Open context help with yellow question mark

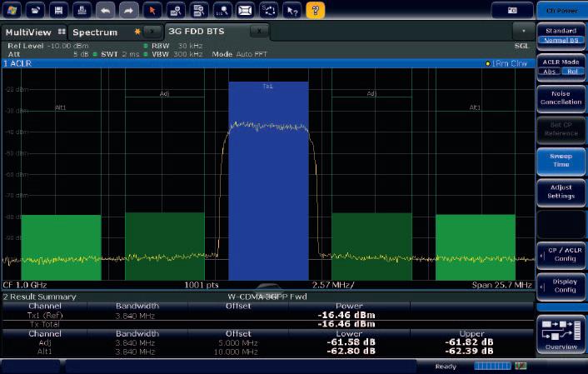316,10
